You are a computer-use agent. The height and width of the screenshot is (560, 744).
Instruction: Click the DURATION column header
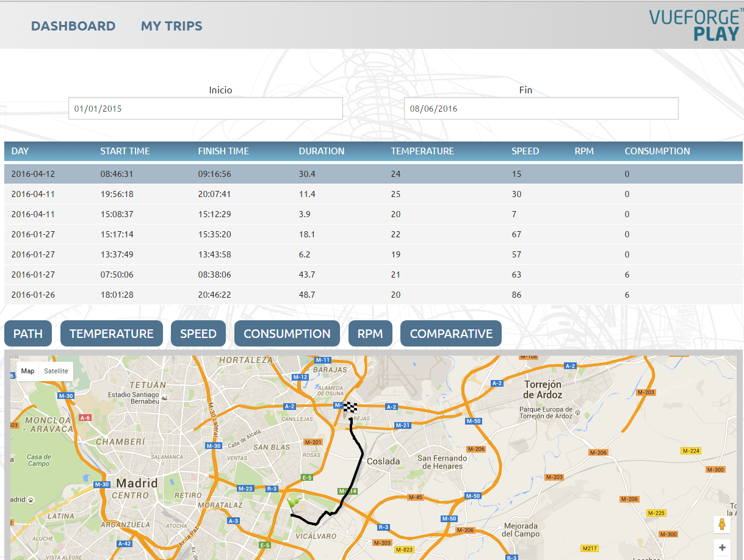[321, 151]
